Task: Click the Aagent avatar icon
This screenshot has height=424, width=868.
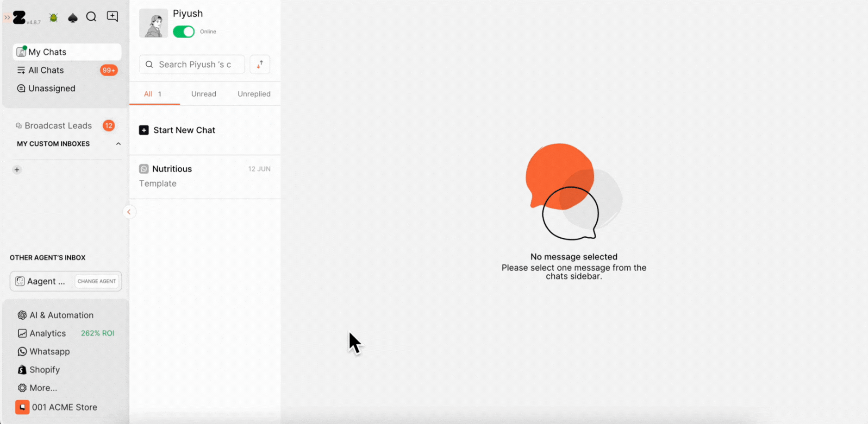Action: coord(20,281)
